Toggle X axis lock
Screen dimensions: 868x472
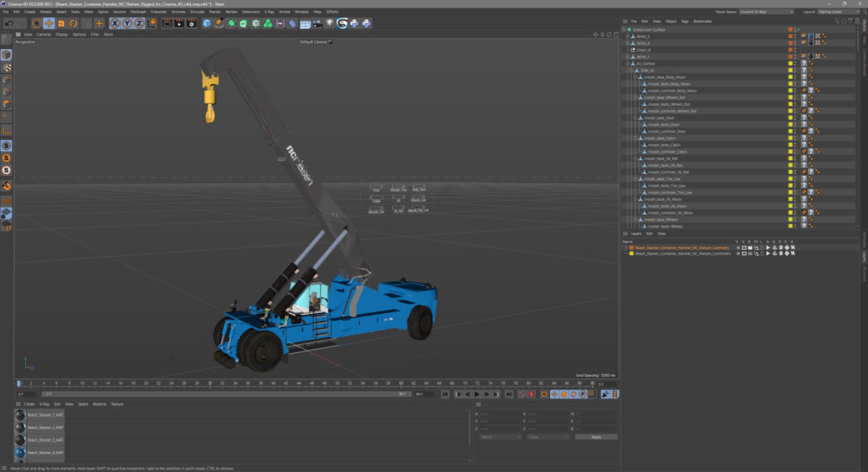115,24
